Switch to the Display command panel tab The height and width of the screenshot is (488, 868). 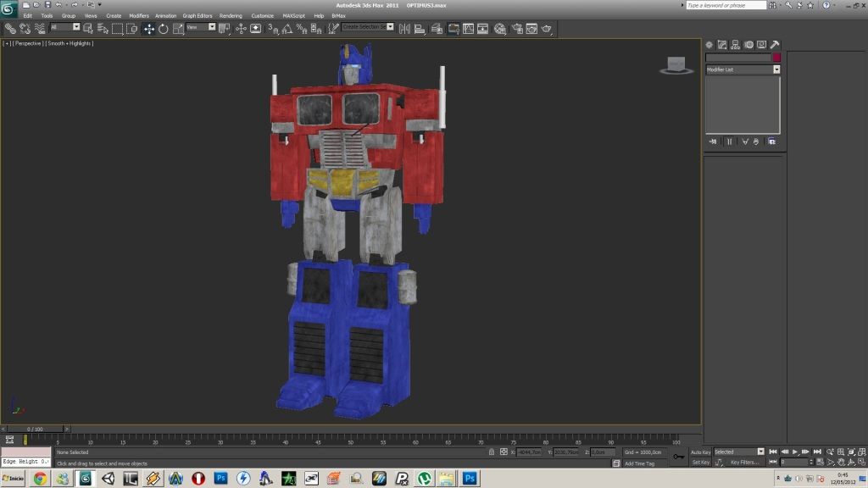pos(762,45)
